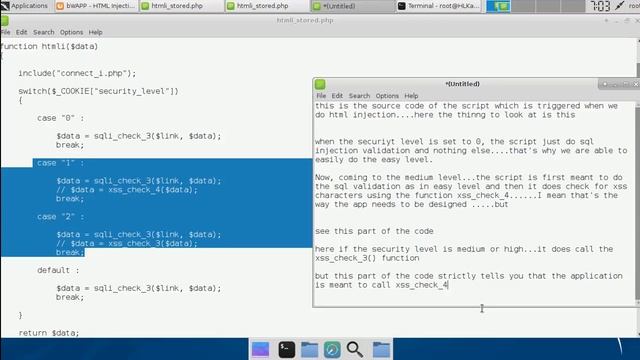Launch the Terminal icon in the dock
The height and width of the screenshot is (360, 640).
(287, 349)
